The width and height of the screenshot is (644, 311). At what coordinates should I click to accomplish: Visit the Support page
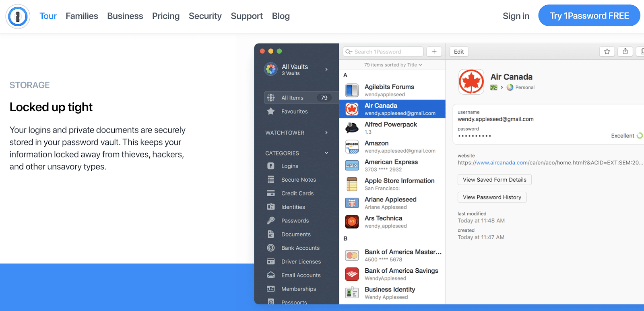point(247,16)
